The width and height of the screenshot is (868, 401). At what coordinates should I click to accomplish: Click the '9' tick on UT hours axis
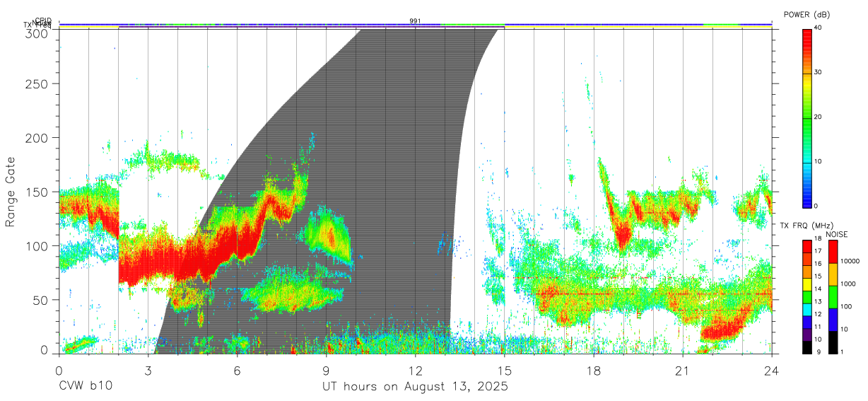coord(326,371)
